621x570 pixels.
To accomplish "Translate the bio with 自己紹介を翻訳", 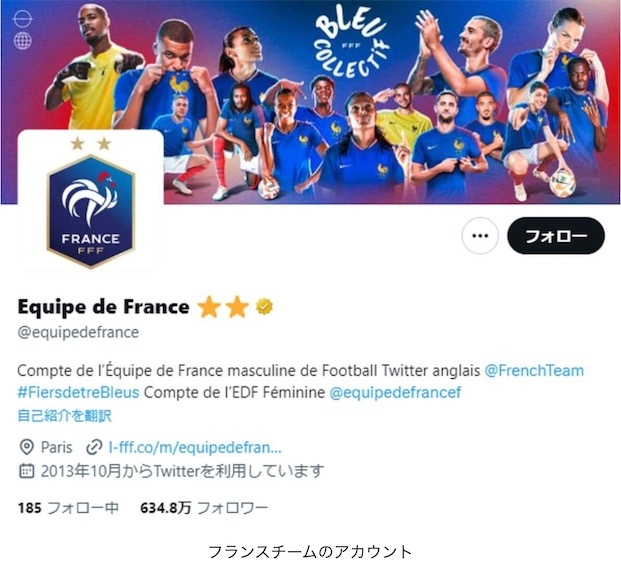I will (x=65, y=416).
